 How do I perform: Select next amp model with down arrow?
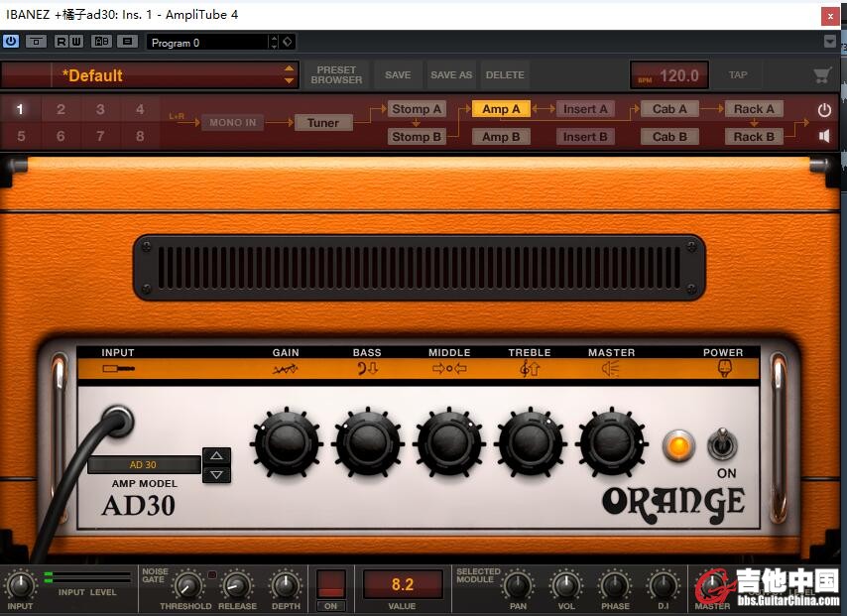click(x=216, y=474)
